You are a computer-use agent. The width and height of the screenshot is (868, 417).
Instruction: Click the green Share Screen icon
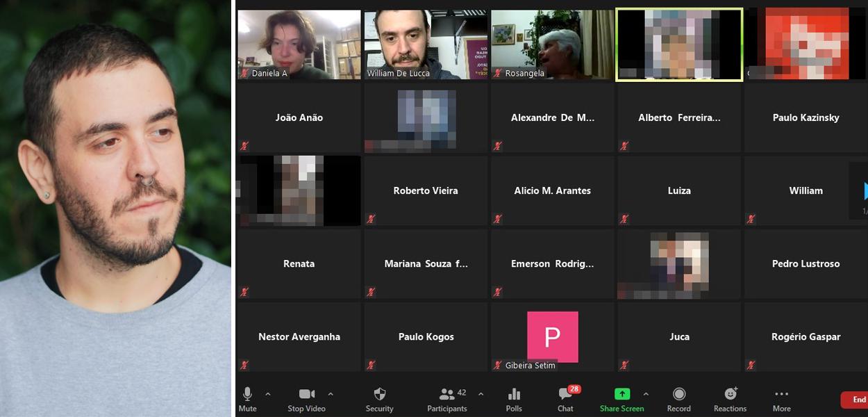622,394
